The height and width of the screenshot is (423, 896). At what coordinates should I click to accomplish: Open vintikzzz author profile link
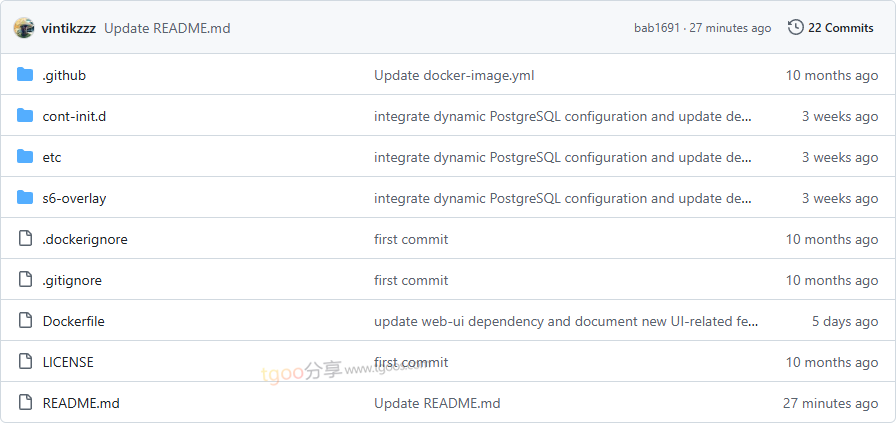pos(69,28)
